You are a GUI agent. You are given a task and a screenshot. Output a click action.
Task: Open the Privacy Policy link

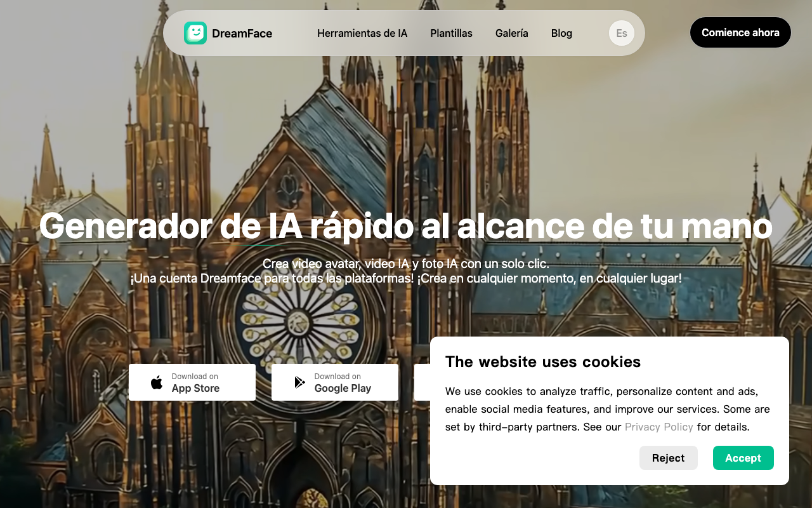pos(658,427)
